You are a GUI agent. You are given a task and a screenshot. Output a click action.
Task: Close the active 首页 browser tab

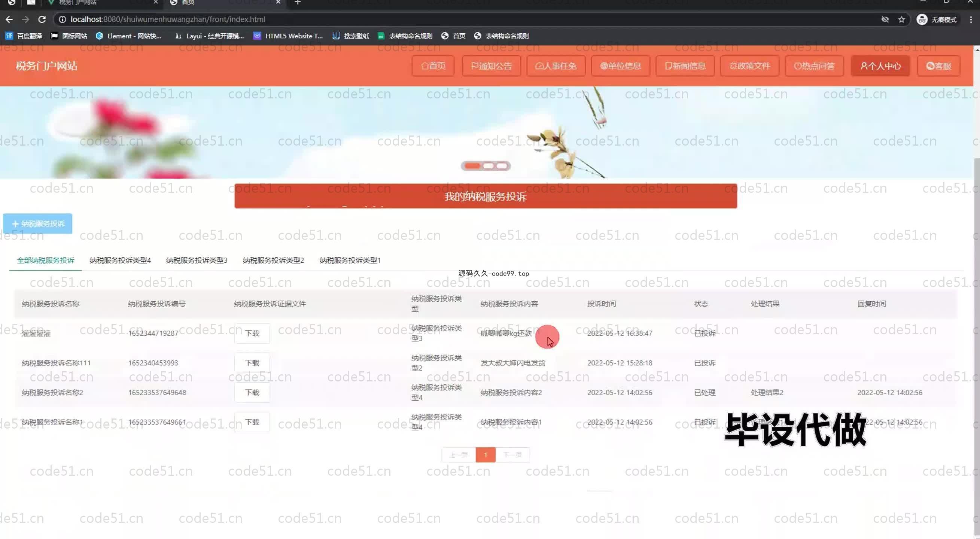point(278,2)
